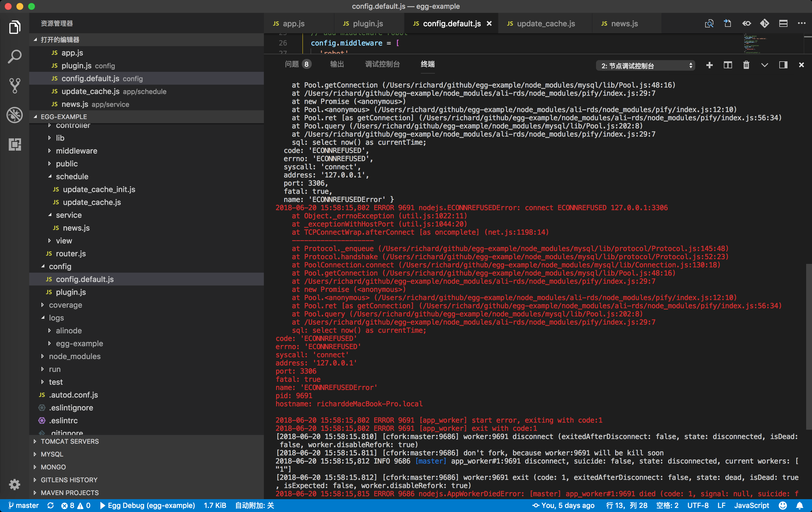Expand the TOMCAT SERVERS section

point(69,441)
